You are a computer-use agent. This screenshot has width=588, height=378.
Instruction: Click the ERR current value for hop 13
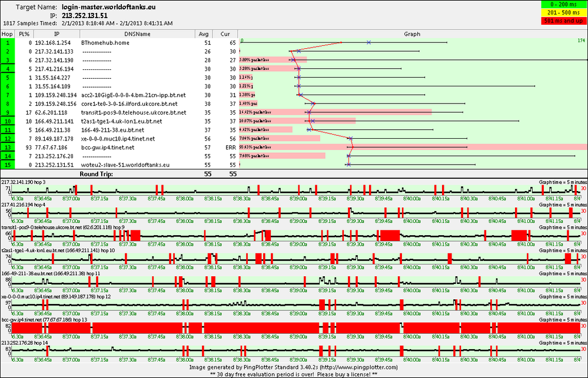click(231, 148)
